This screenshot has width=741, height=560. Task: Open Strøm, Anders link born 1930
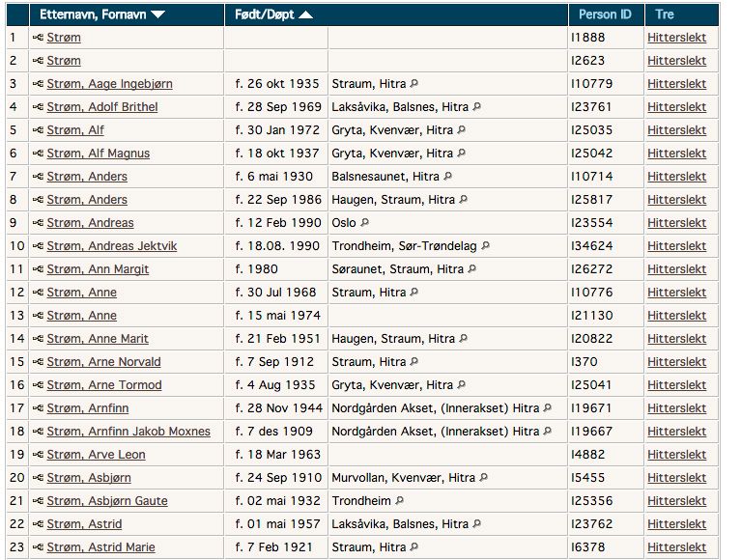click(87, 176)
